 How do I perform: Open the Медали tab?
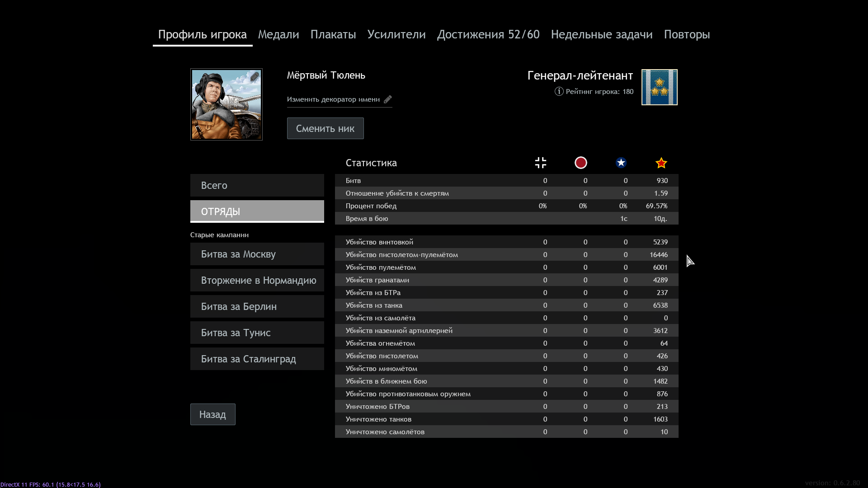(278, 34)
